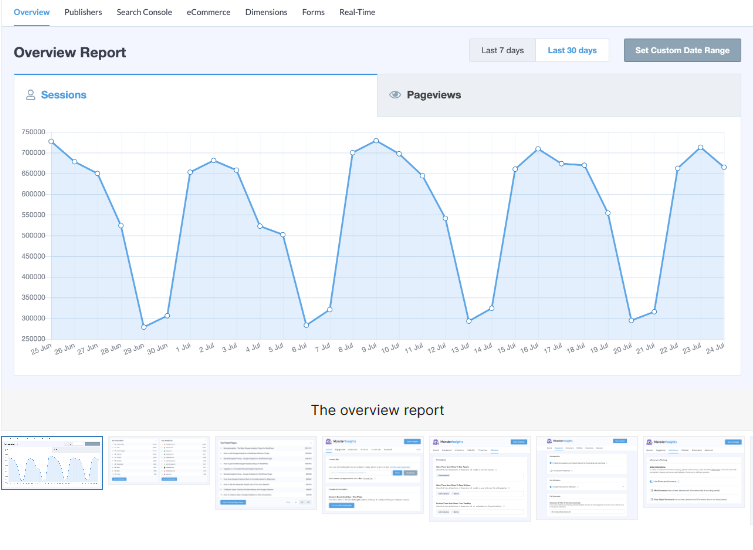View the Real-Time tab
This screenshot has width=753, height=550.
pyautogui.click(x=358, y=12)
